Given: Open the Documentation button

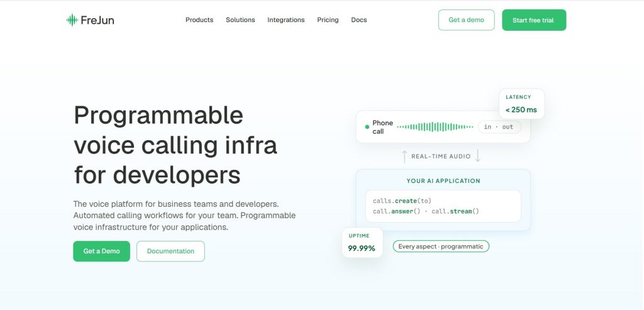Looking at the screenshot, I should tap(170, 251).
